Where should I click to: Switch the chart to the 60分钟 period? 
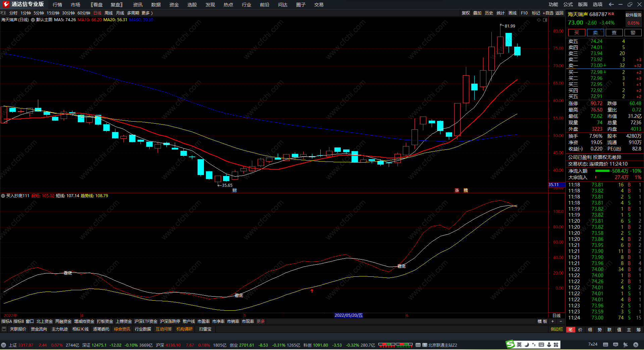point(84,13)
